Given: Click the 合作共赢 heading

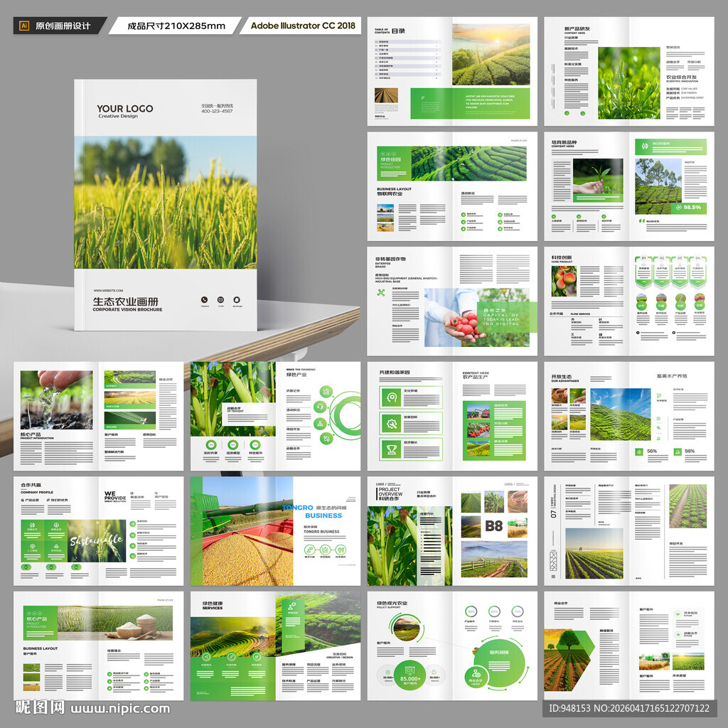Looking at the screenshot, I should (31, 485).
